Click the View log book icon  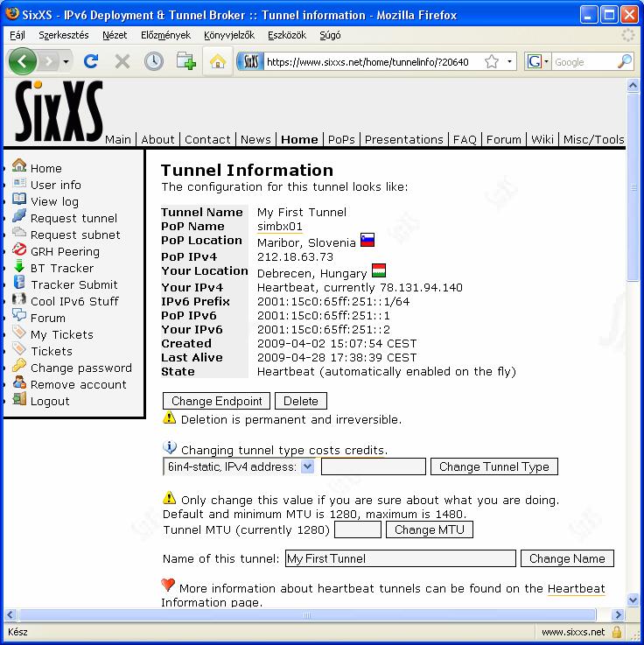coord(19,199)
